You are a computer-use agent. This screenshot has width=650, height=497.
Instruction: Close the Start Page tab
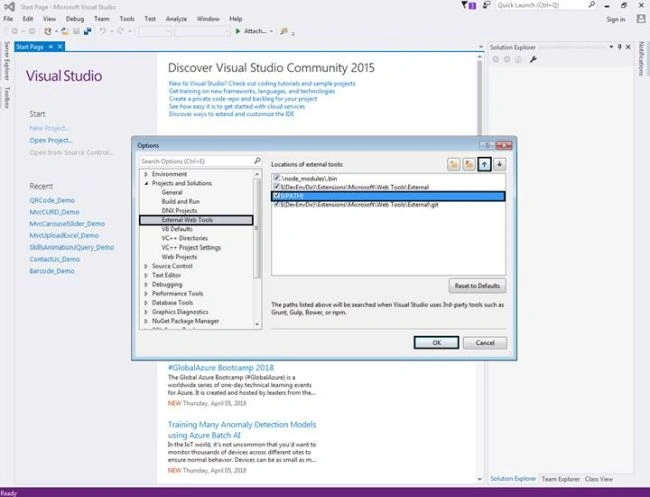[x=60, y=47]
